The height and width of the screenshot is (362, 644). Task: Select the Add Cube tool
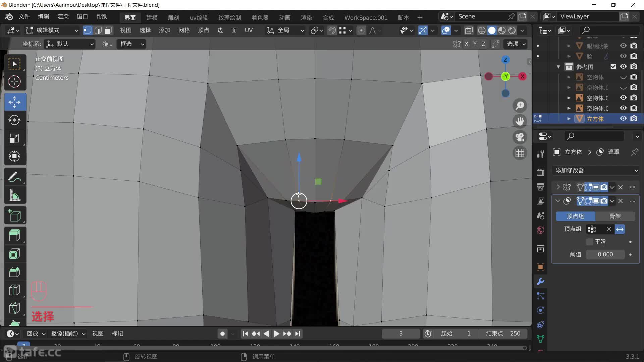[x=14, y=216]
